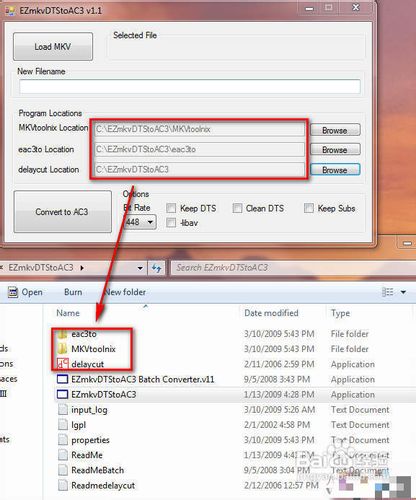Click Burn in the Explorer toolbar
The image size is (416, 500).
tap(73, 292)
